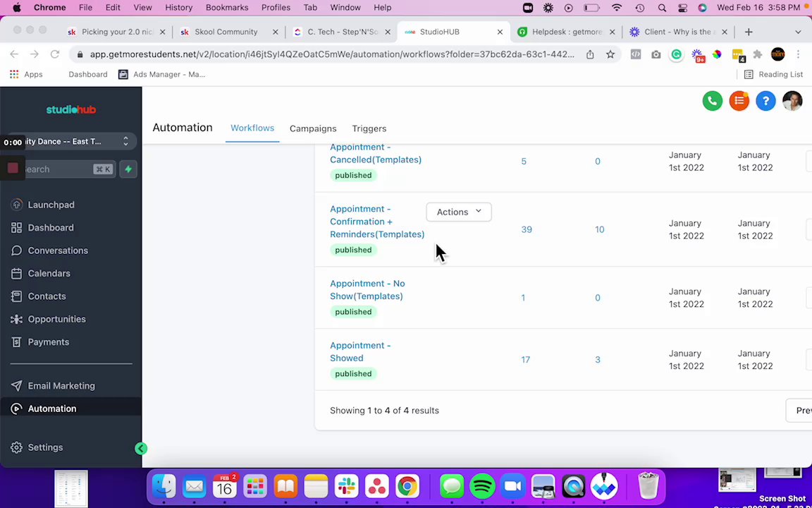Image resolution: width=812 pixels, height=508 pixels.
Task: Click the 17 count for Appointment Showed
Action: pos(526,359)
